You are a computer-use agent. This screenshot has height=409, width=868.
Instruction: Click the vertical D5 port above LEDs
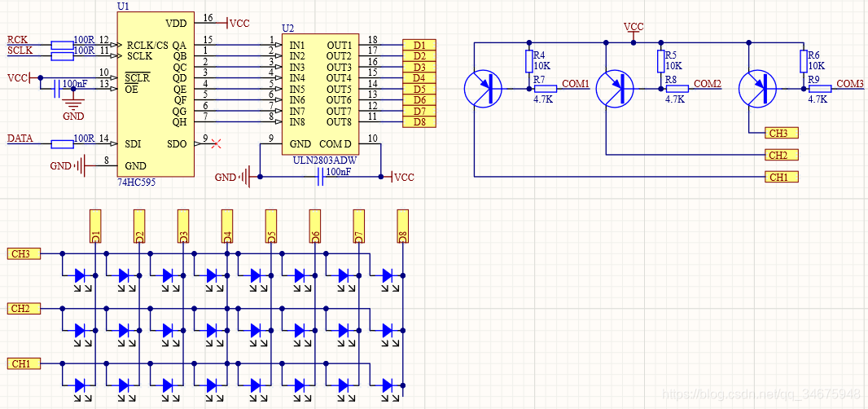(x=271, y=226)
